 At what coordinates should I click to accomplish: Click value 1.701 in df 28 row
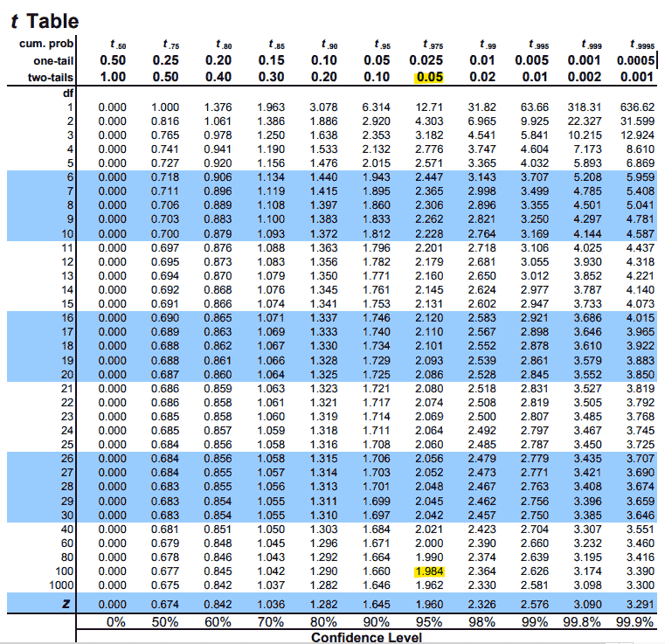coord(376,487)
